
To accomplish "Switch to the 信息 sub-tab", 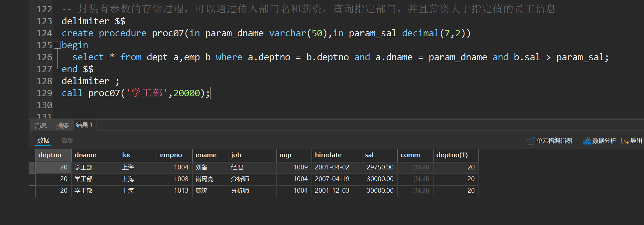I will click(x=67, y=140).
